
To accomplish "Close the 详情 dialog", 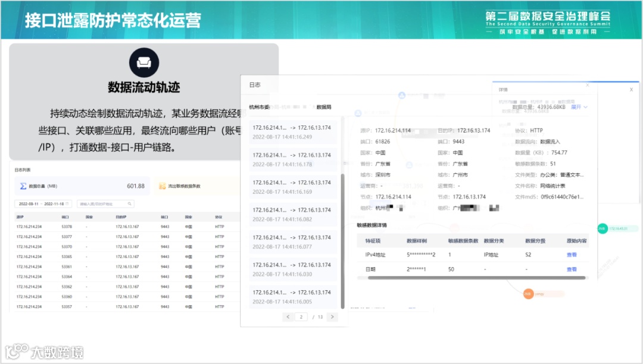I will (x=587, y=85).
